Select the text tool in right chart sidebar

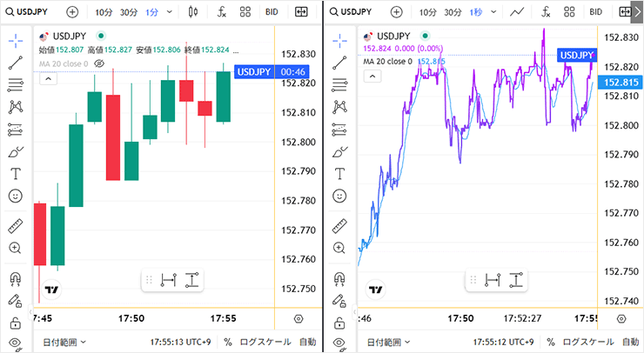point(339,173)
